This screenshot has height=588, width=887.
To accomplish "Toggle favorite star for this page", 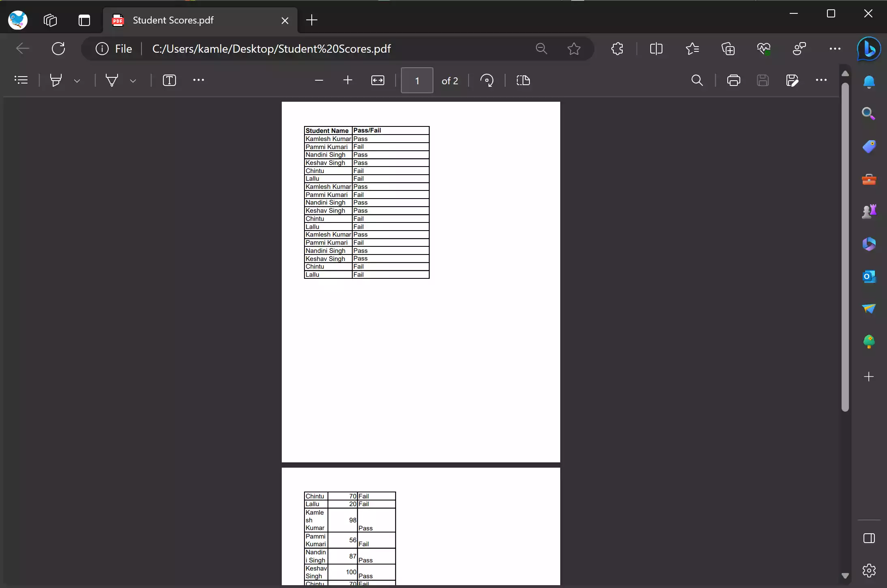I will (x=574, y=49).
